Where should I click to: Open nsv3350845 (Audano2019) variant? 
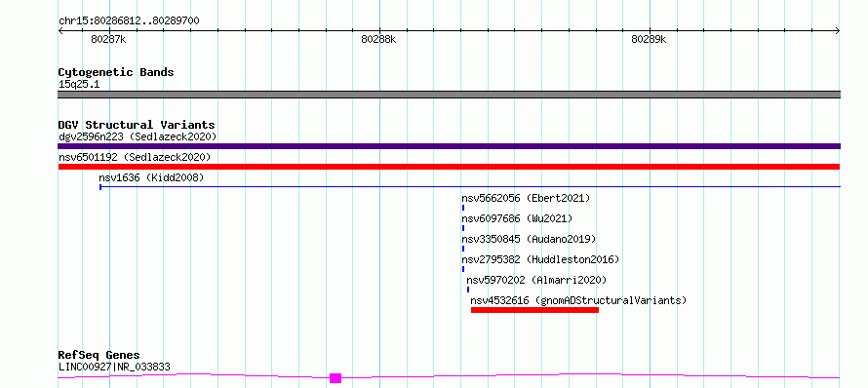pyautogui.click(x=529, y=239)
